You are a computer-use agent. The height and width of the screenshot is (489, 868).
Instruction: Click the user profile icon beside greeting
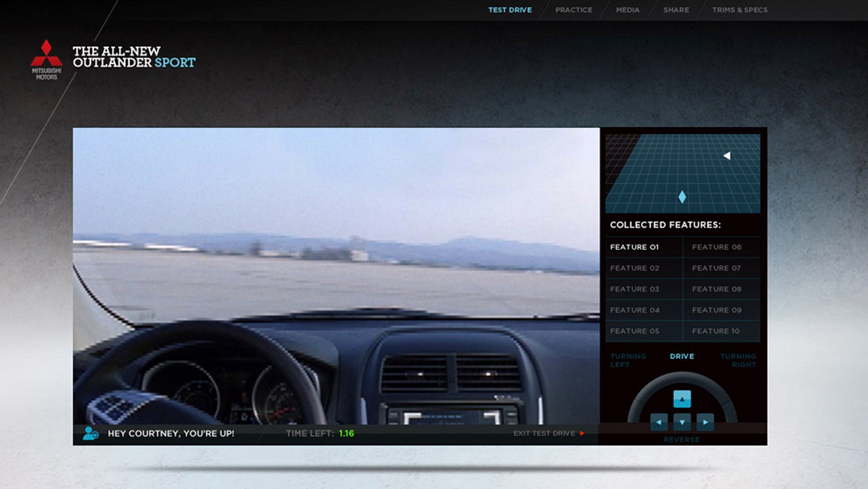pyautogui.click(x=90, y=433)
